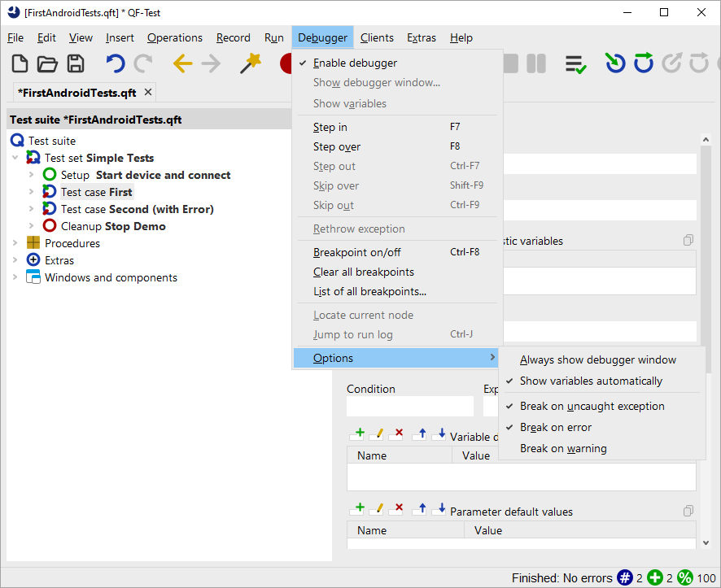Click the Save file toolbar icon
The height and width of the screenshot is (588, 721).
pyautogui.click(x=76, y=64)
